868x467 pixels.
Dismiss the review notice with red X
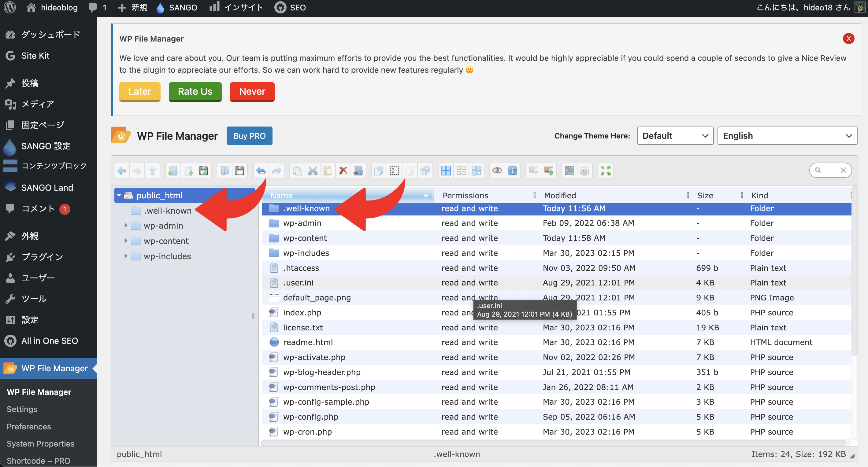coord(848,39)
